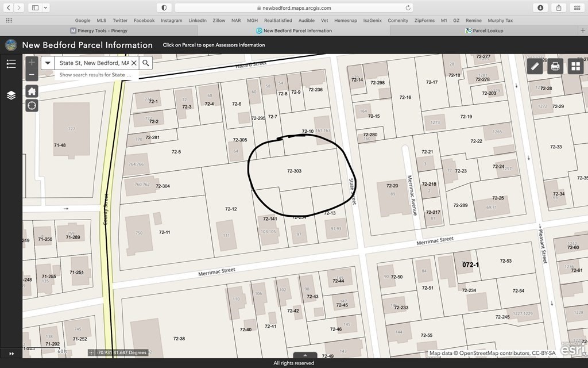
Task: Expand the sidebar with double-arrow button
Action: click(11, 353)
